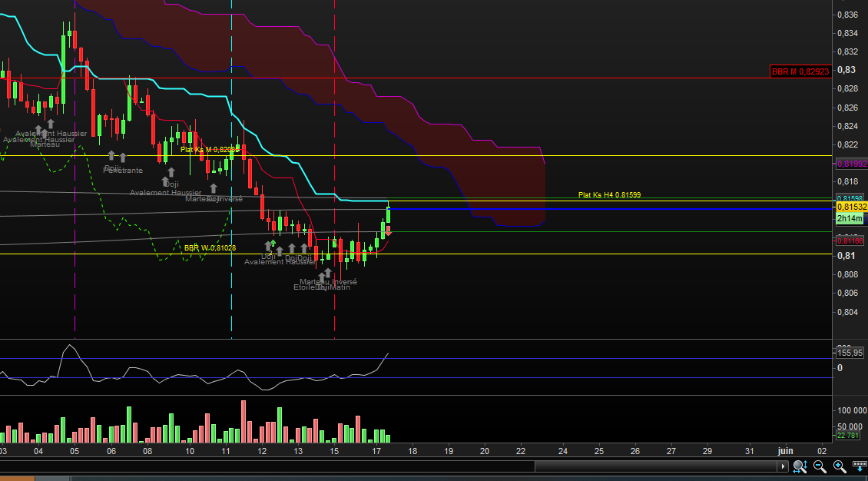Click the 'juin' month label on time axis
This screenshot has height=481, width=868.
(785, 449)
